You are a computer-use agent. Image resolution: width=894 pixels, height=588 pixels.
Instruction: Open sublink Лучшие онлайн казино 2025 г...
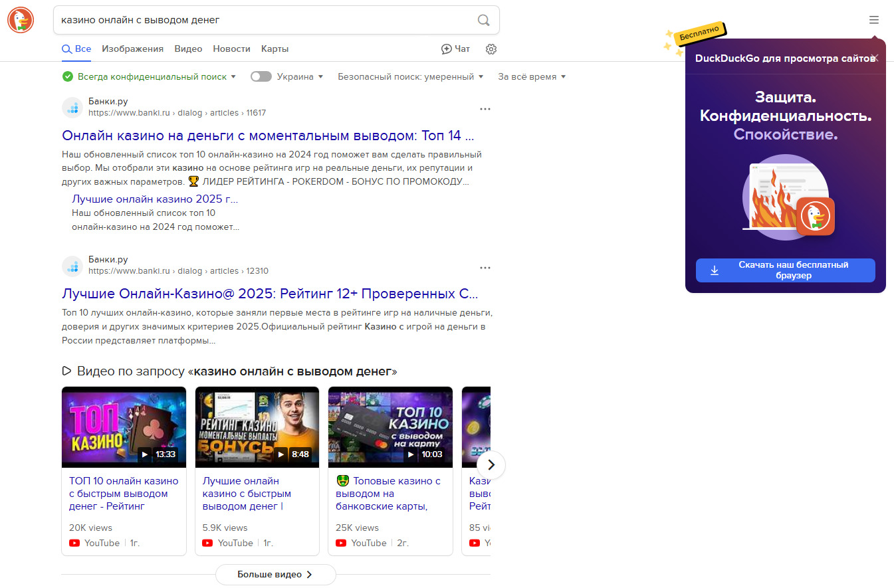tap(155, 199)
